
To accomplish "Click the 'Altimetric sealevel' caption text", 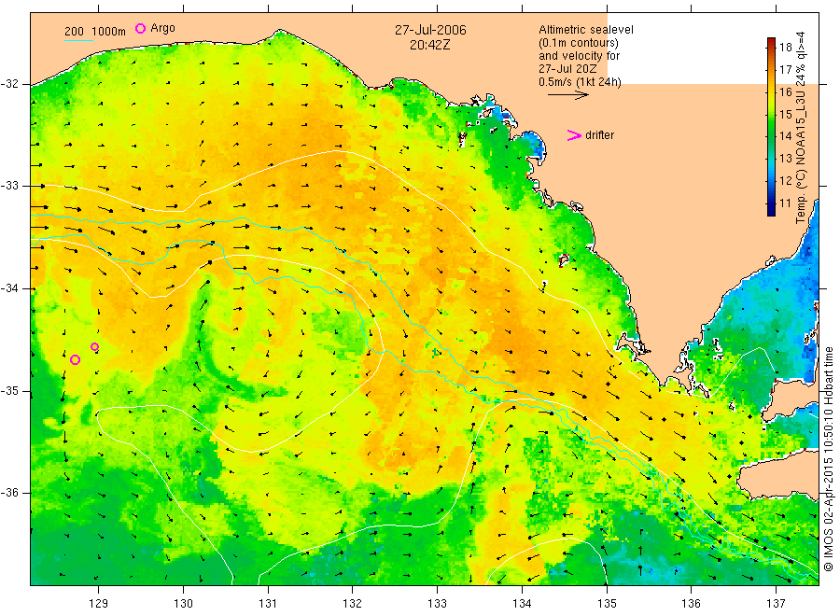I will [x=586, y=30].
